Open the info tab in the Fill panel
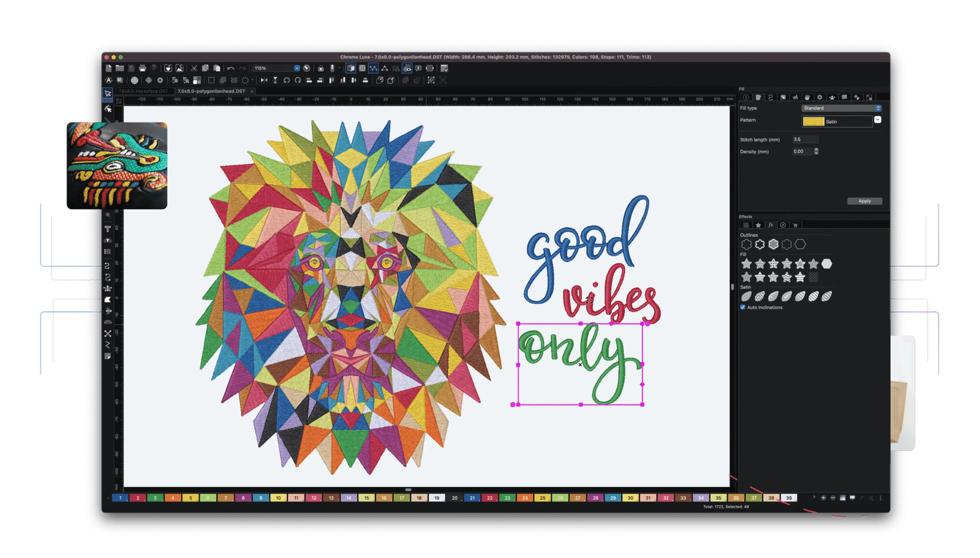Screen dimensions: 980x558 745,97
